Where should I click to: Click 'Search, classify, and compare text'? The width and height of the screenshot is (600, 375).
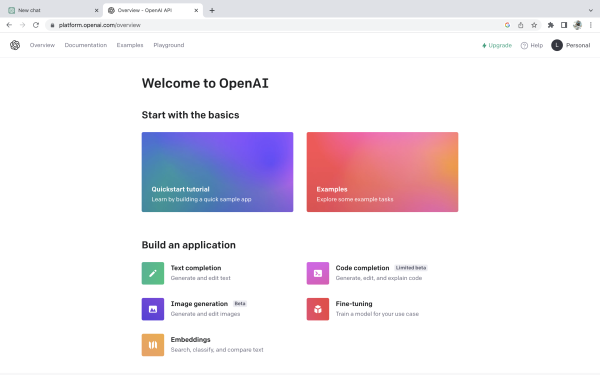pyautogui.click(x=217, y=350)
